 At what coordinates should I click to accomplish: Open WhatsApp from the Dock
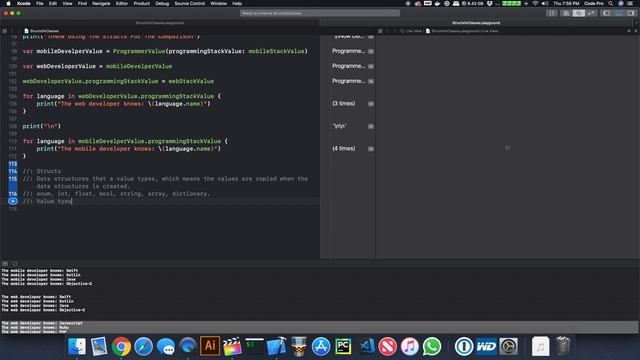coord(432,347)
